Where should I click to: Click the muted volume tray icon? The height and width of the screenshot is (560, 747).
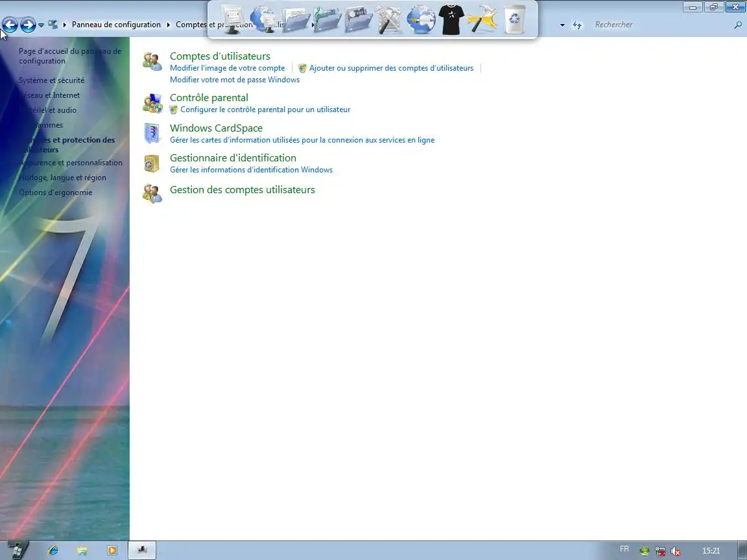(675, 552)
